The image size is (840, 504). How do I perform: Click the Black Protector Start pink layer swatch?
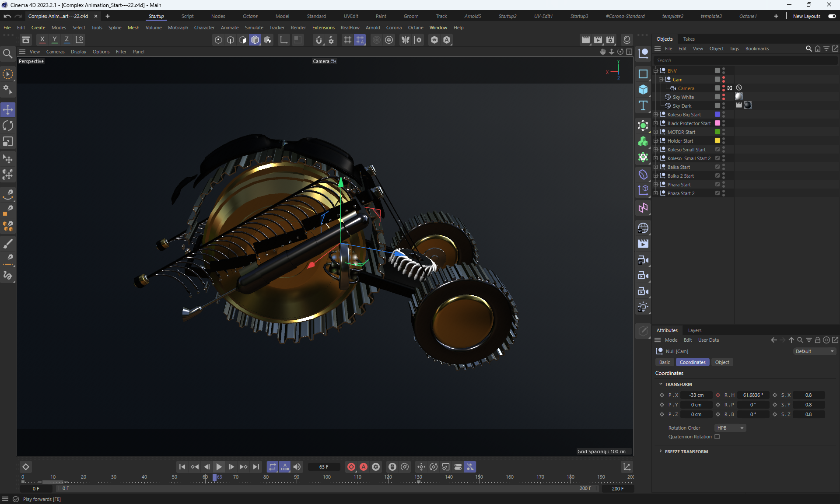(717, 123)
